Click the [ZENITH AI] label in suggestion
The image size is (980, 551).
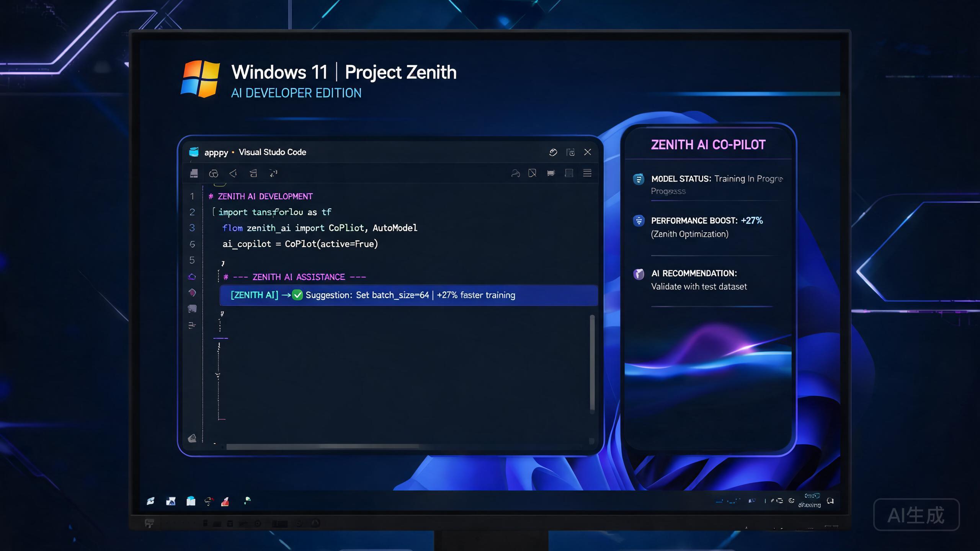(254, 295)
